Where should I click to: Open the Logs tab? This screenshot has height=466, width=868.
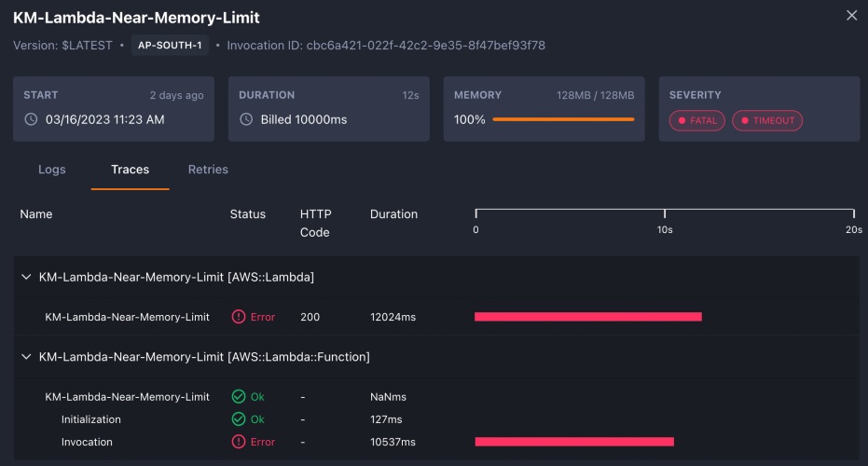[52, 170]
